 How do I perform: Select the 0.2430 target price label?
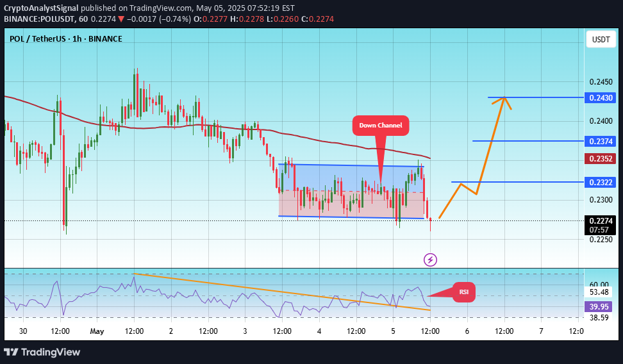coord(601,98)
